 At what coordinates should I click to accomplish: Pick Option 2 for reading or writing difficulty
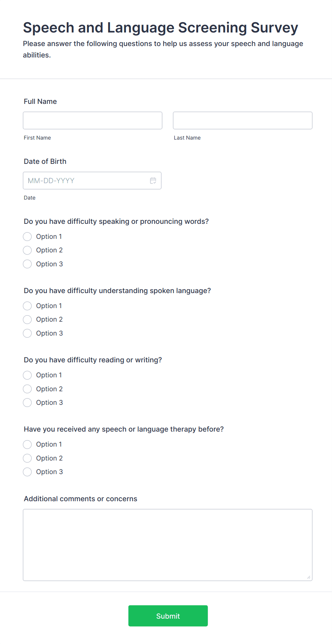click(27, 389)
